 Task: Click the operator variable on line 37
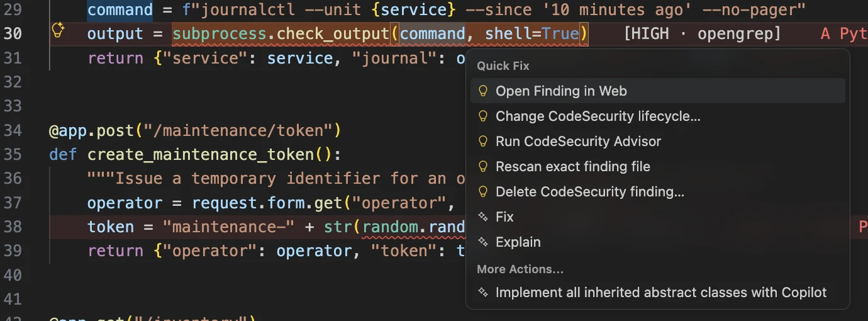click(x=125, y=203)
